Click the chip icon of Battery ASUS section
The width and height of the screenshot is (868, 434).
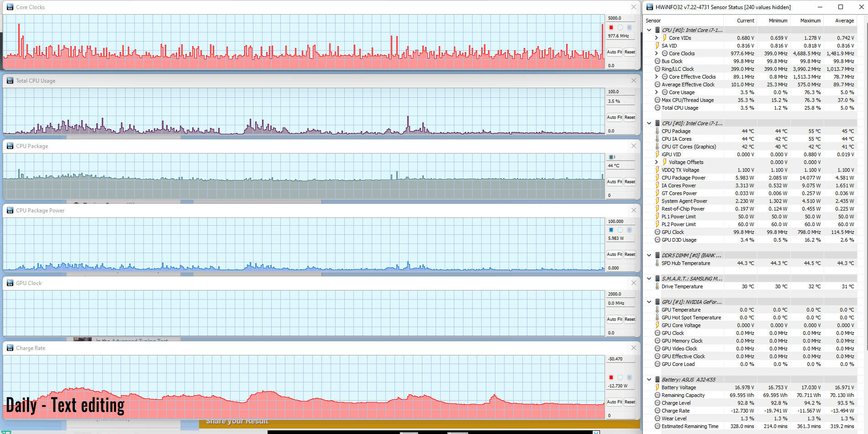(x=657, y=380)
